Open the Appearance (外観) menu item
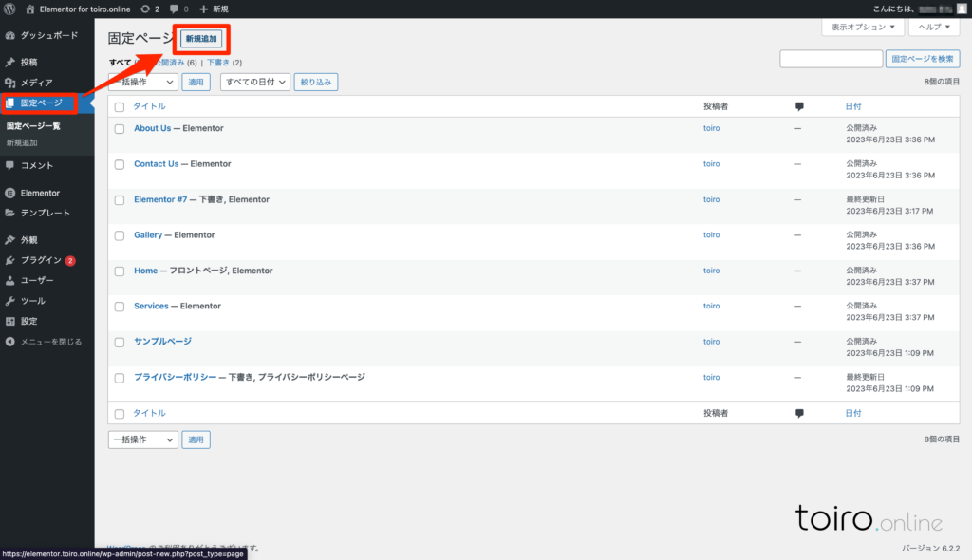 [29, 240]
